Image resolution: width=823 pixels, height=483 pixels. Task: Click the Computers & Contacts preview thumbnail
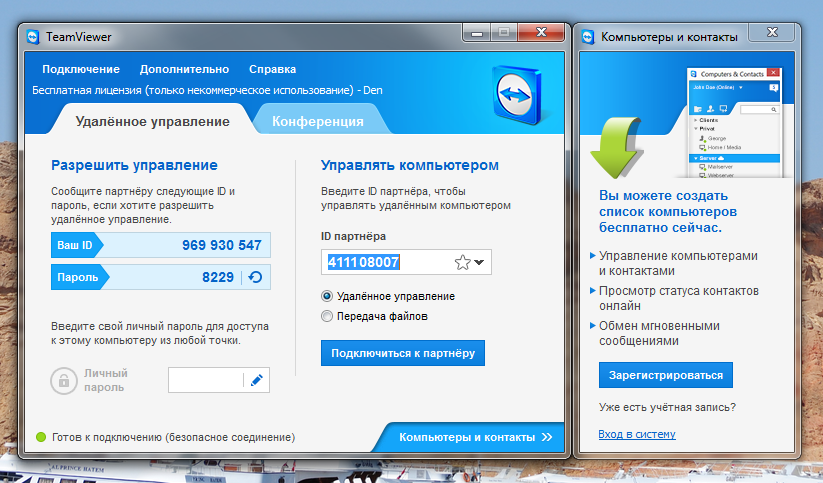[734, 123]
